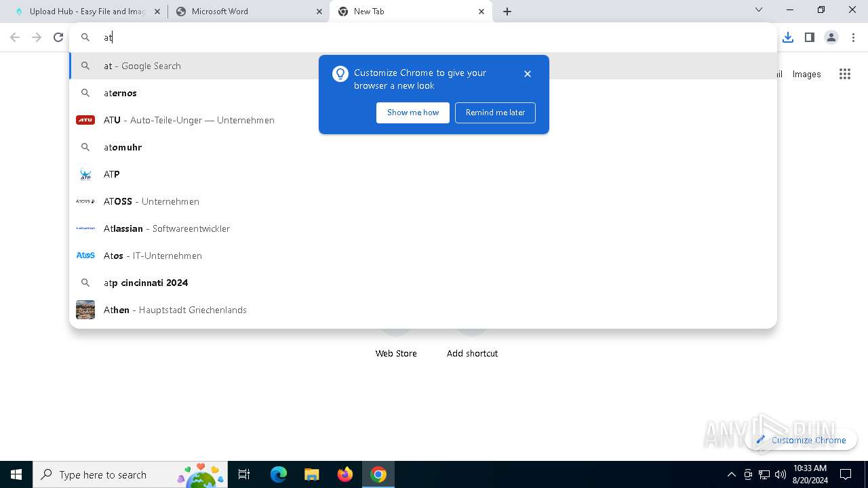The width and height of the screenshot is (868, 488).
Task: Open the Chrome downloads icon
Action: click(x=788, y=37)
